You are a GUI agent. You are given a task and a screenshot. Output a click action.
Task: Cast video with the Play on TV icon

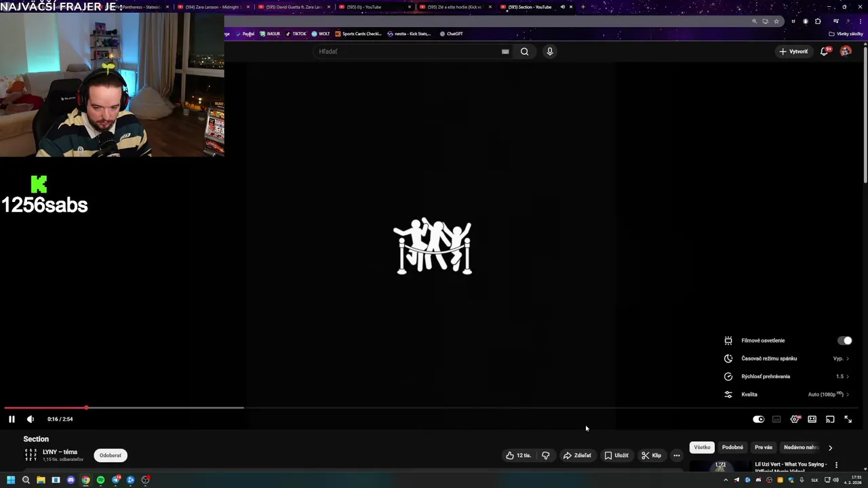tap(830, 420)
